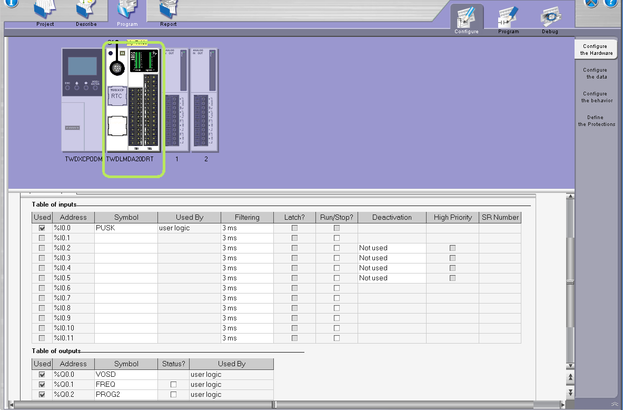Click the Used By header in outputs table
623x410 pixels.
tap(232, 364)
